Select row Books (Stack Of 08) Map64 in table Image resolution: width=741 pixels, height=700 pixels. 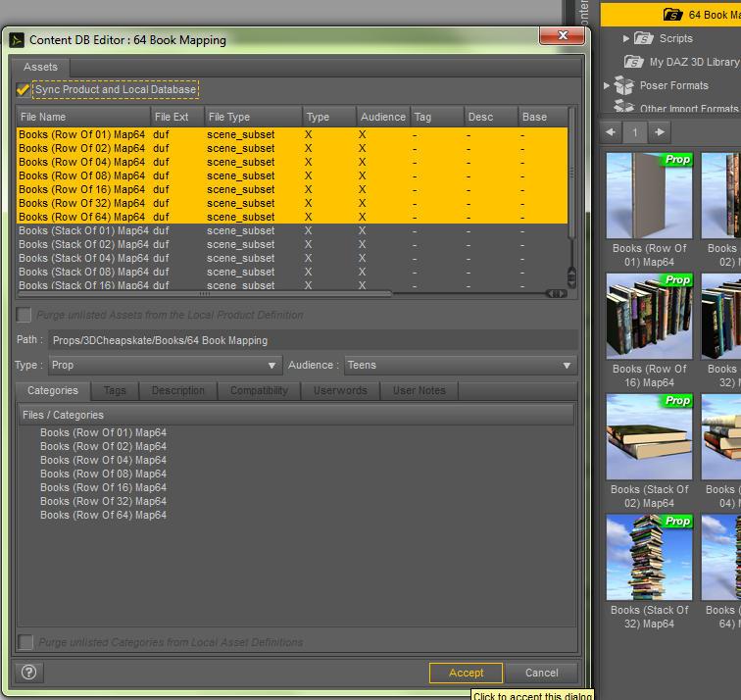click(x=292, y=272)
